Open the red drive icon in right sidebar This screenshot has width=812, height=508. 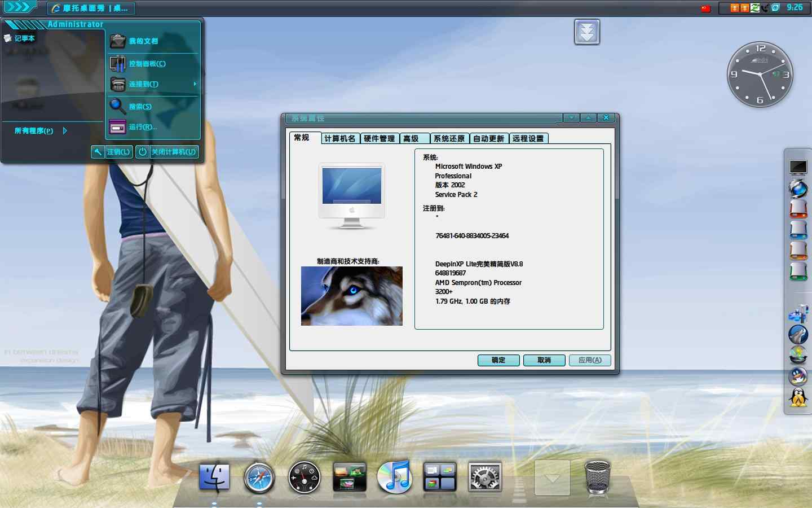798,208
